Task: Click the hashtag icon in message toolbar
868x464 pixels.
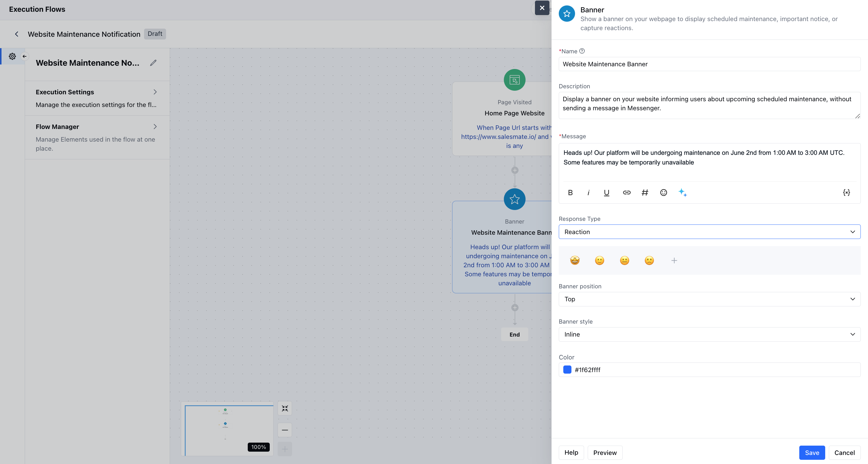Action: pos(645,193)
